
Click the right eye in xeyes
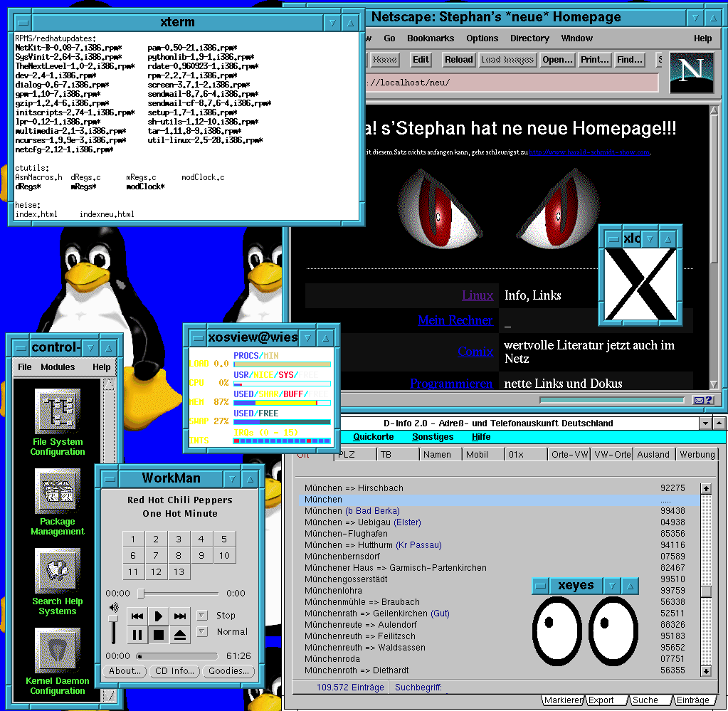[613, 631]
